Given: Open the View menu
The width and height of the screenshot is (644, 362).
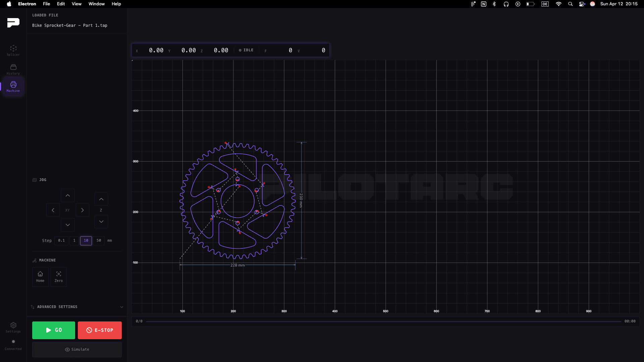Looking at the screenshot, I should pos(77,4).
